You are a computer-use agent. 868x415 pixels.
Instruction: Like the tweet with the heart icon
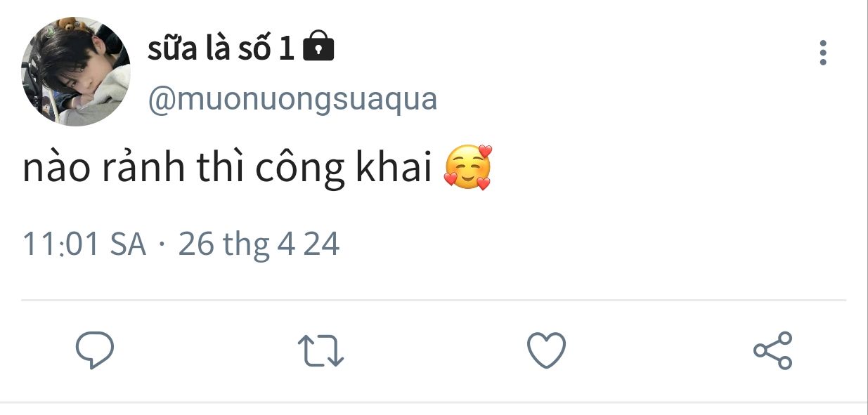click(546, 350)
